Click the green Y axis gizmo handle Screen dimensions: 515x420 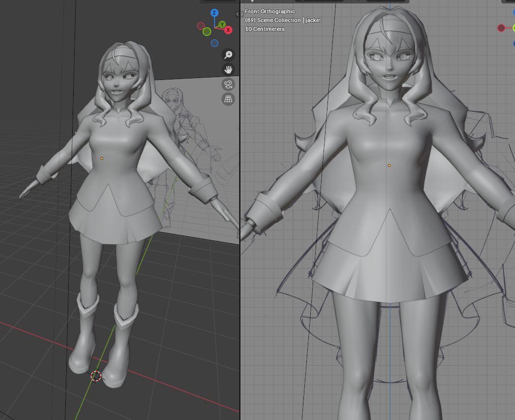coord(222,24)
